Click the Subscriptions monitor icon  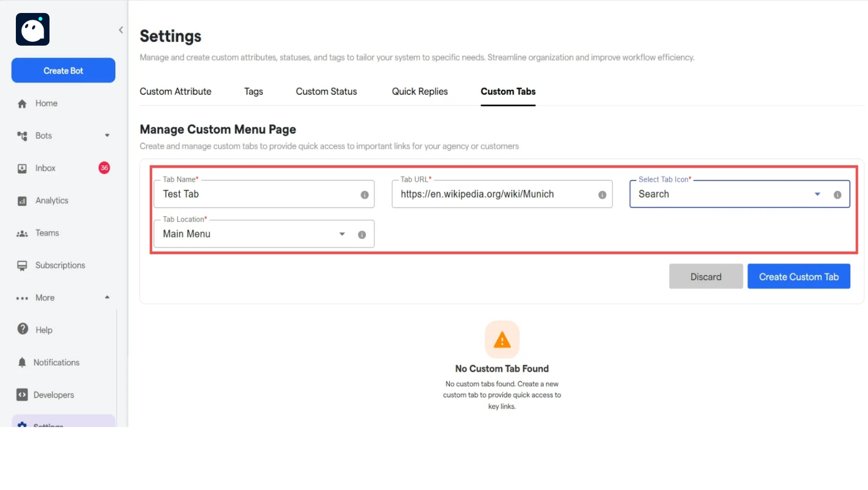22,266
